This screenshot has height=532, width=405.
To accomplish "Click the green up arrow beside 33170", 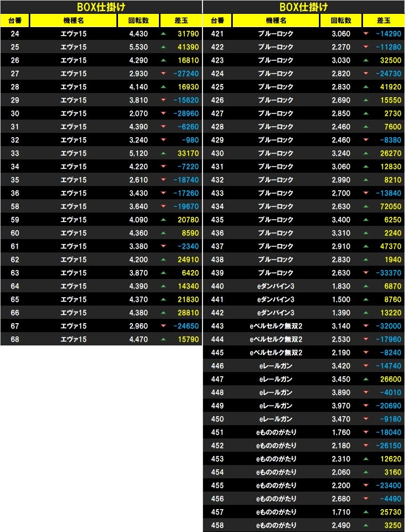I will 164,154.
